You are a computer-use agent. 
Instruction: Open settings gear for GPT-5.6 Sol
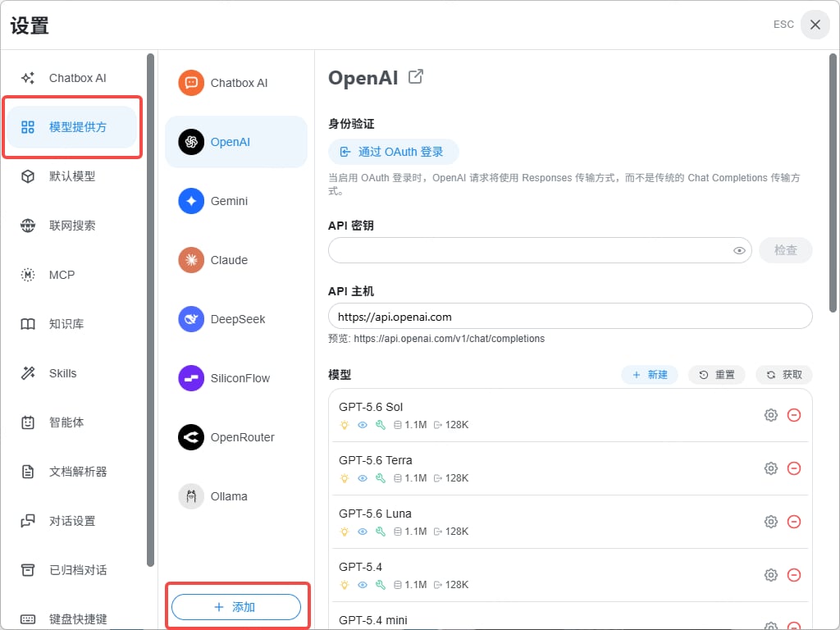771,414
